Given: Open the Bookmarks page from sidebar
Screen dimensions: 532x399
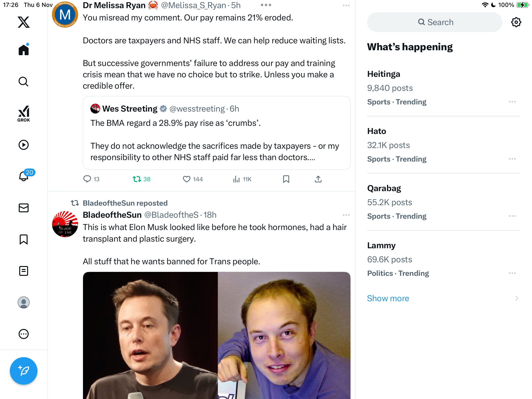Looking at the screenshot, I should [x=24, y=239].
